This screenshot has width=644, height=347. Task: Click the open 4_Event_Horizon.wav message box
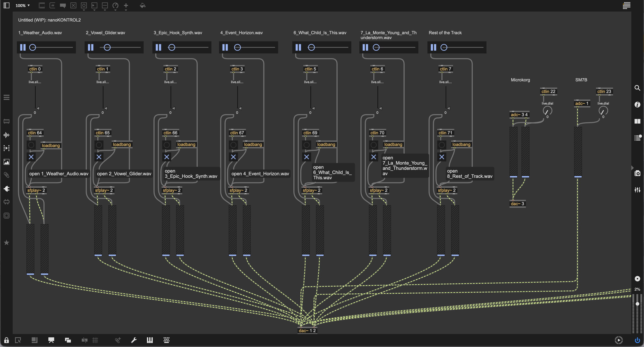point(260,174)
